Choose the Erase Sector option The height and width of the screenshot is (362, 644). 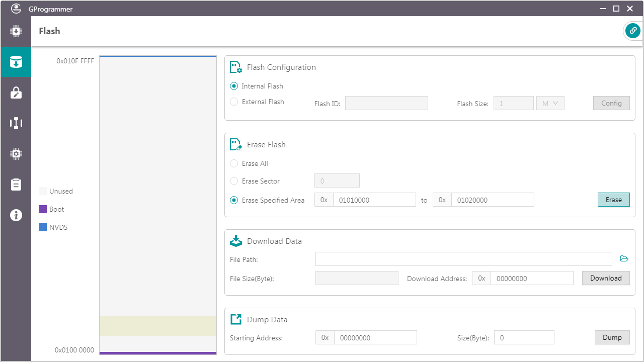click(x=234, y=181)
